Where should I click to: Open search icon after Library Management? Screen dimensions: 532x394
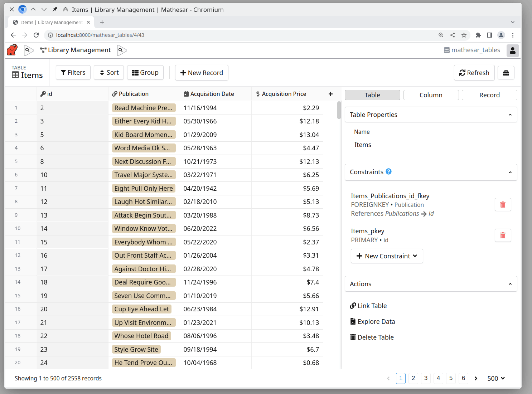click(122, 50)
